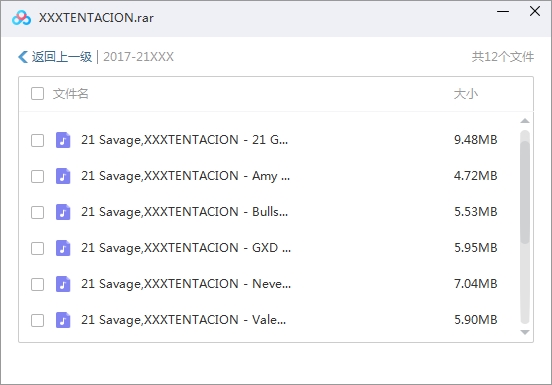
Task: Click the scroll down arrow of file list
Action: point(525,332)
